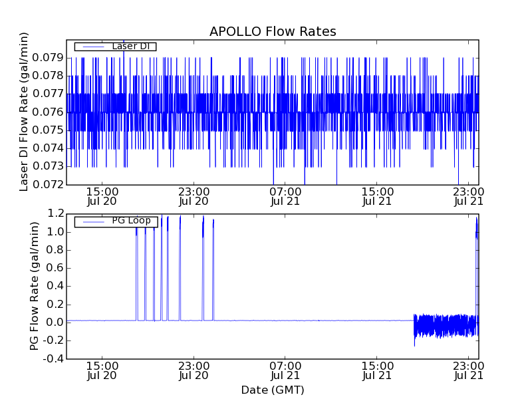Click the noisy PG Loop data after 15:00 Jul 21
532x399 pixels.
tap(444, 326)
